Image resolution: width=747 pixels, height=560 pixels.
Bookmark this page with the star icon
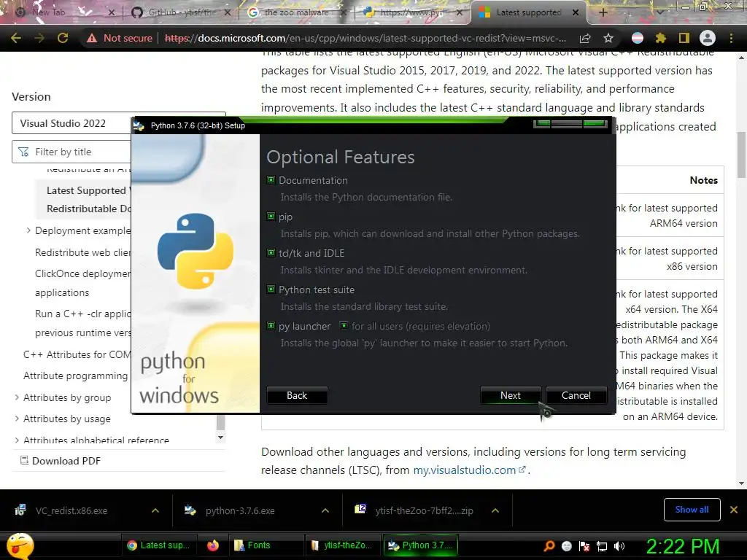(x=608, y=38)
